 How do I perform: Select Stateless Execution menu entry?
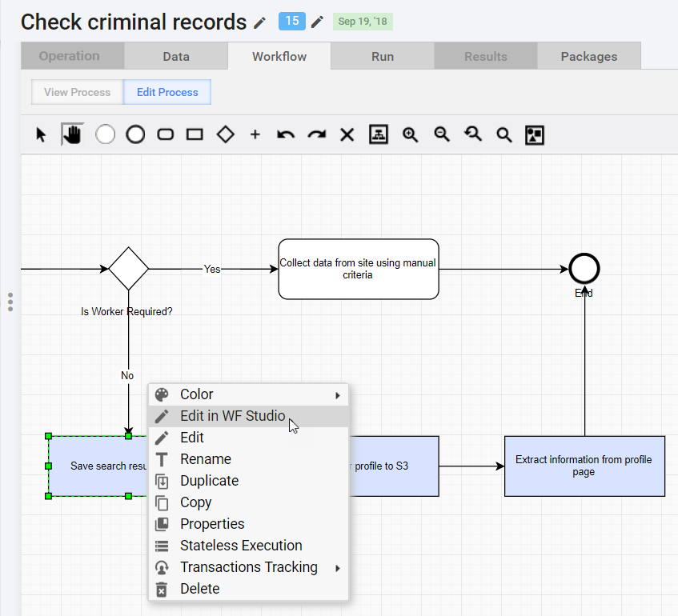click(x=248, y=546)
